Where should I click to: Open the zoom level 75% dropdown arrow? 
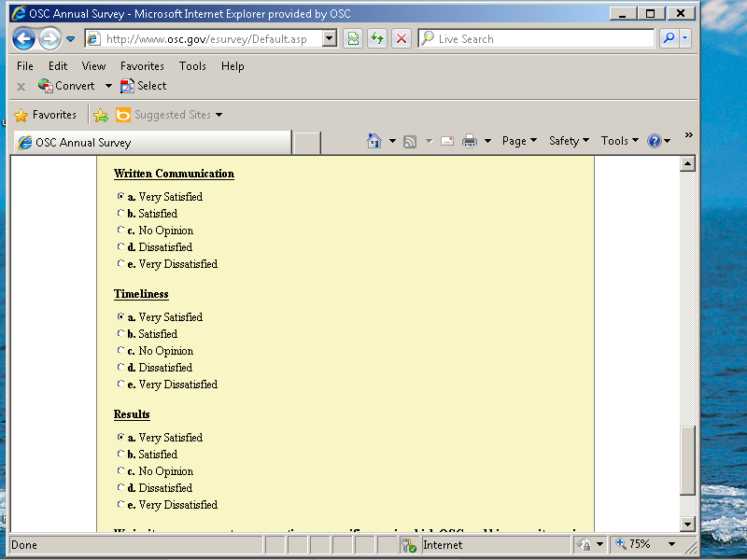pyautogui.click(x=670, y=544)
